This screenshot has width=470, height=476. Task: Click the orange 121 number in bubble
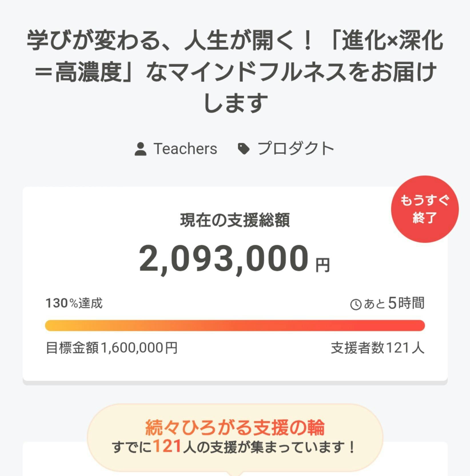point(167,446)
